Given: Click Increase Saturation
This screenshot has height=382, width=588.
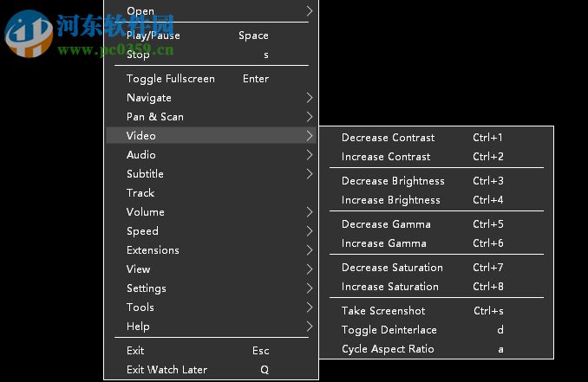Looking at the screenshot, I should (389, 287).
